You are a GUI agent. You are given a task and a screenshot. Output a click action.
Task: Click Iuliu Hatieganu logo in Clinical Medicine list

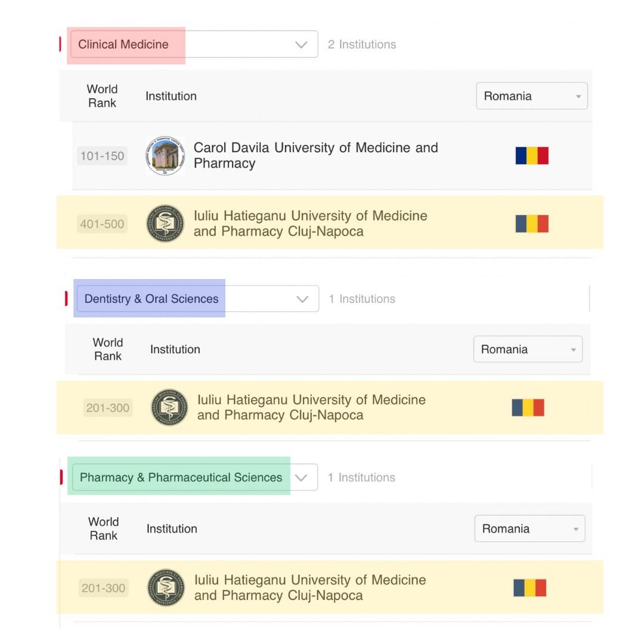[x=165, y=224]
